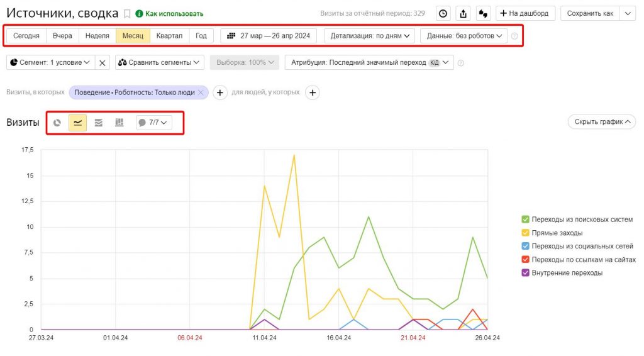This screenshot has height=356, width=644.
Task: Select the 'Неделя' period tab
Action: coord(97,36)
